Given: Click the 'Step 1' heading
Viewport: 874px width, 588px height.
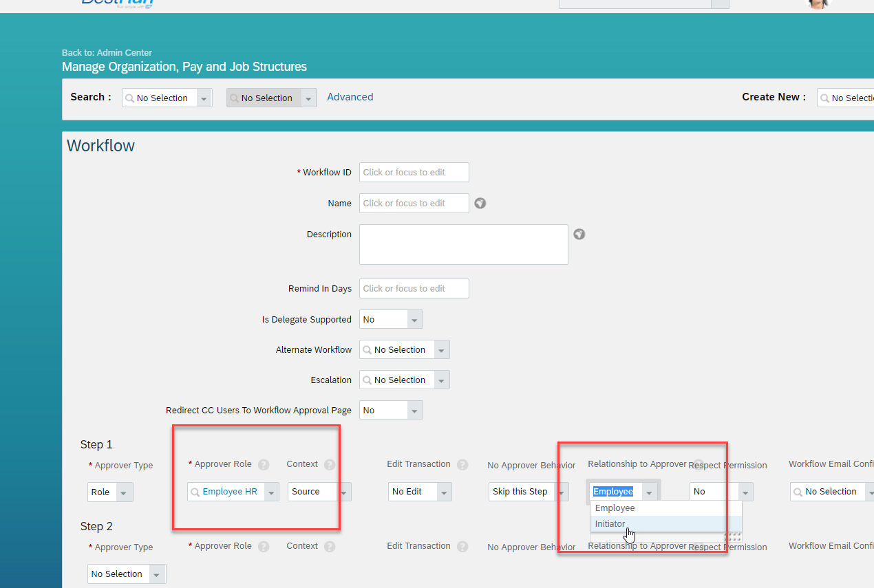Looking at the screenshot, I should 96,445.
